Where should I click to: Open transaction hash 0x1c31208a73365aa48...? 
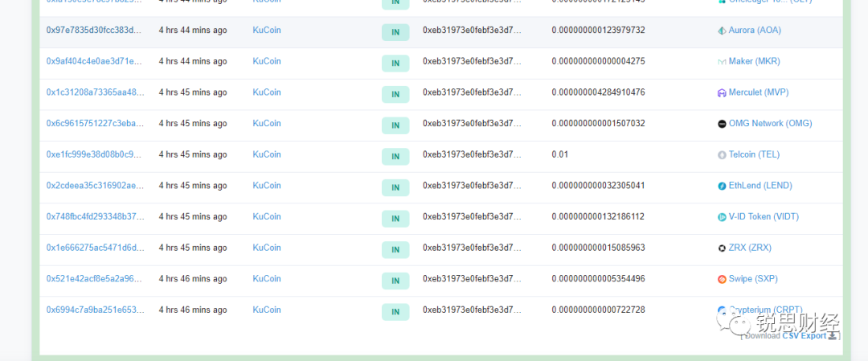pos(95,92)
